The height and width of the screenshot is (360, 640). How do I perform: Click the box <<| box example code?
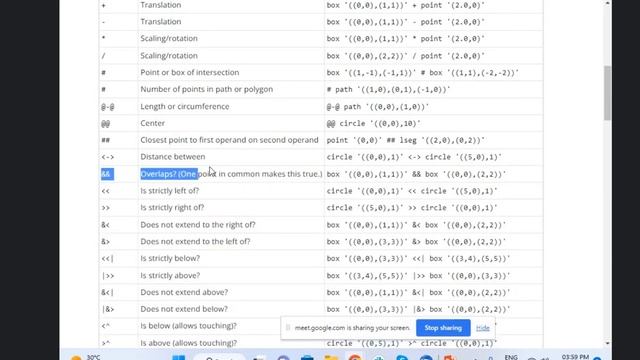tap(418, 259)
